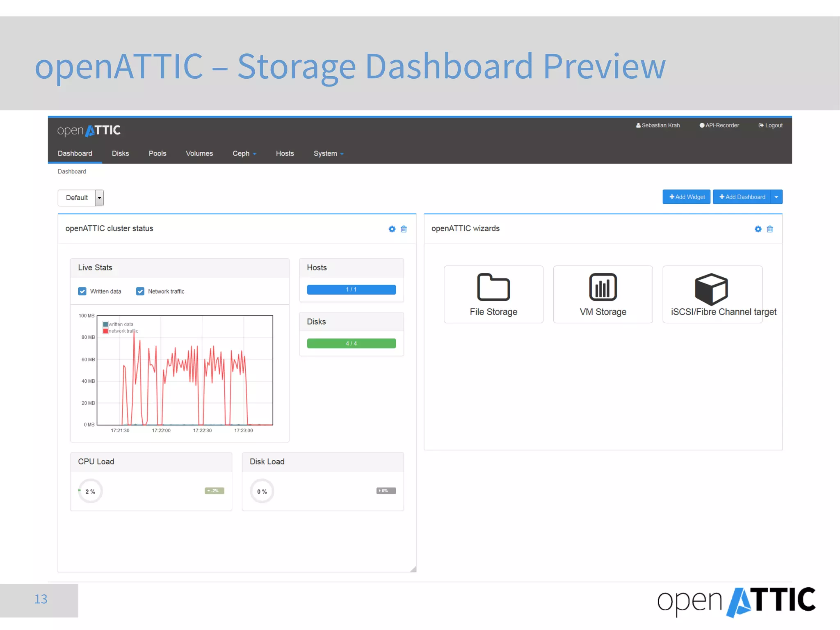Viewport: 840px width, 630px height.
Task: Open the System menu dropdown
Action: 329,153
